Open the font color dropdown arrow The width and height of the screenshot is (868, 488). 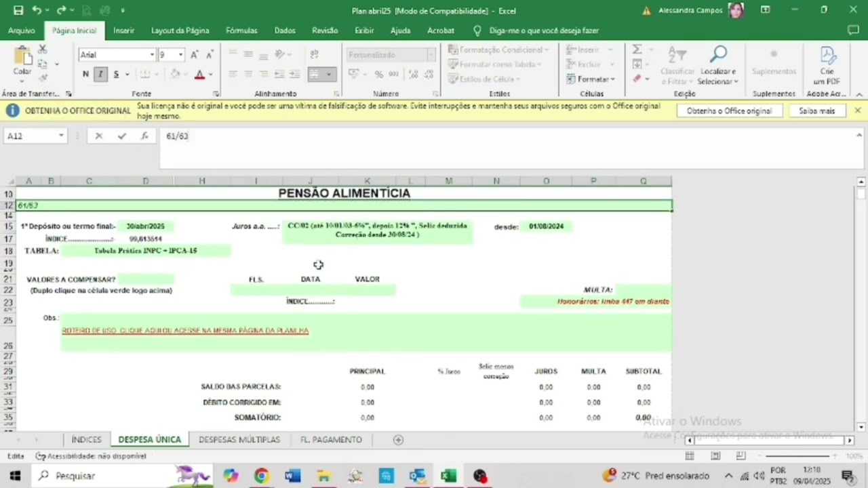(211, 75)
